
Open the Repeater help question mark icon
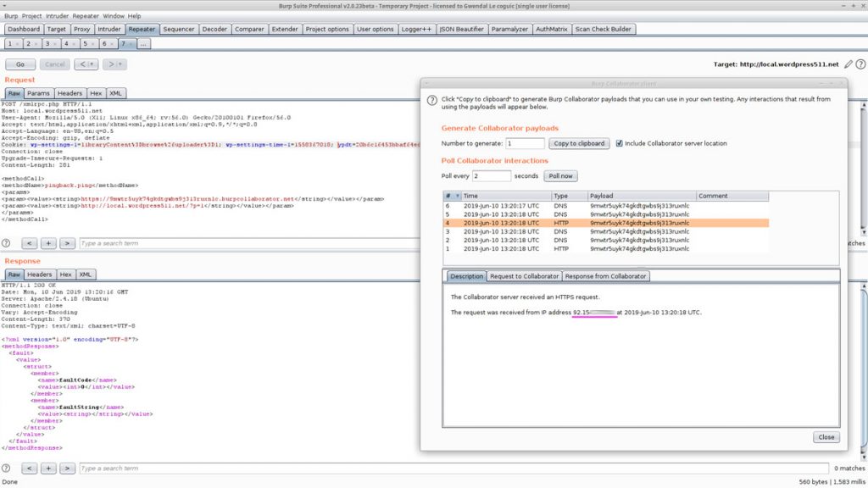tap(860, 64)
